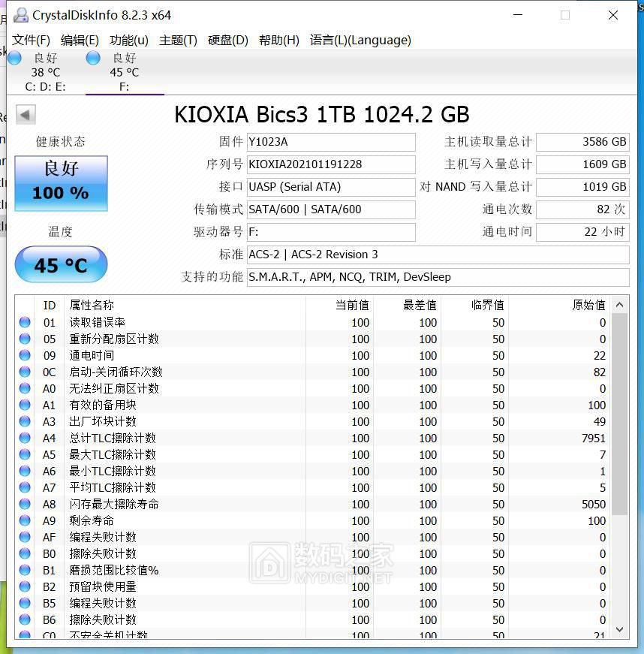Click the NAND writes total 1019 GB

[582, 187]
